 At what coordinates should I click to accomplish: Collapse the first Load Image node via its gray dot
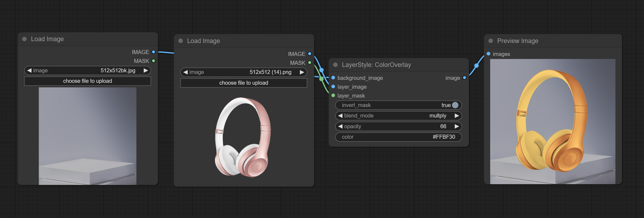pyautogui.click(x=24, y=39)
